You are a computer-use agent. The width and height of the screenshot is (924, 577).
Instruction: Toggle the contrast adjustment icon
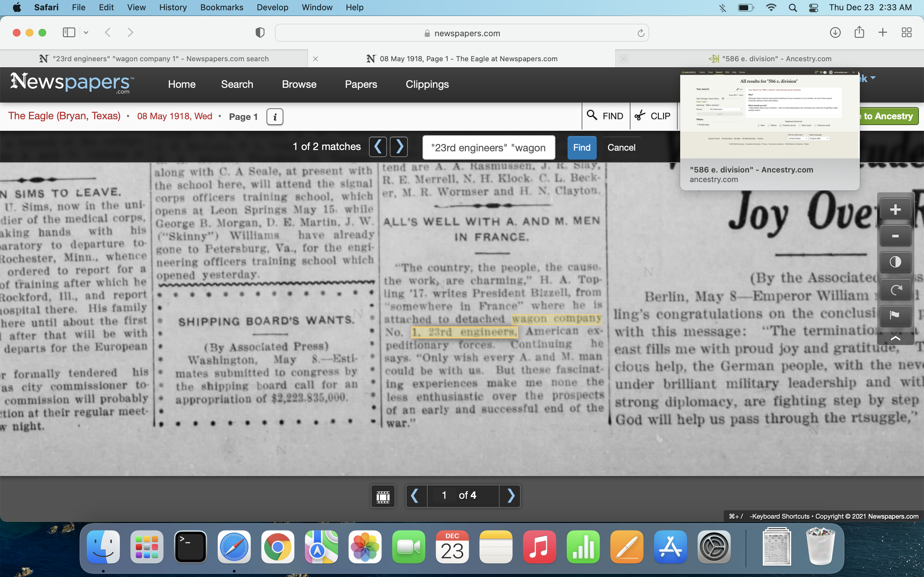[x=895, y=262]
